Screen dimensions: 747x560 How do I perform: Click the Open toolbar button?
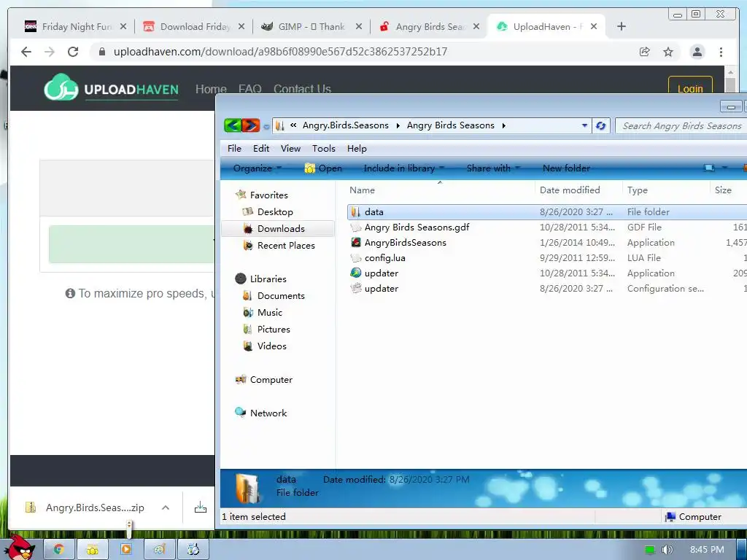click(323, 168)
